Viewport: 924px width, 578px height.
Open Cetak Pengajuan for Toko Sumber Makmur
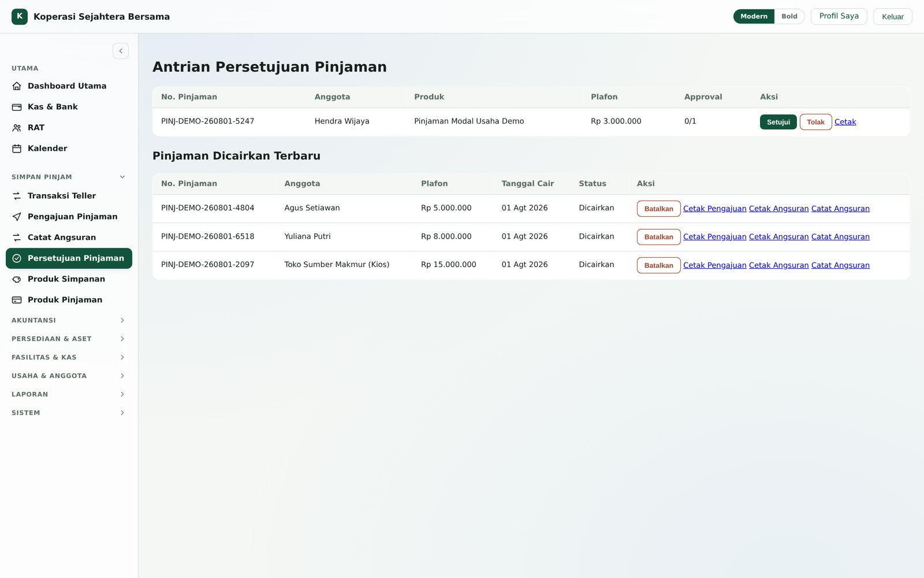(714, 265)
